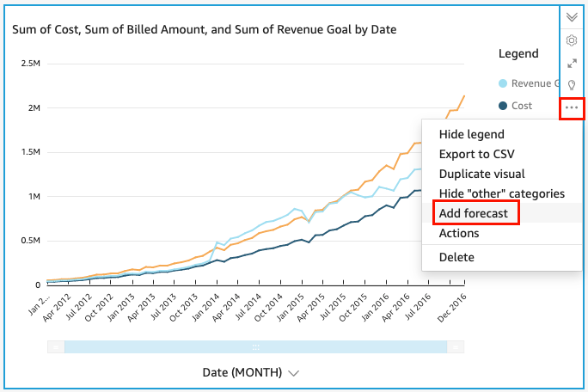The image size is (588, 392).
Task: Click the dark blue Cost legend dot
Action: pos(503,106)
